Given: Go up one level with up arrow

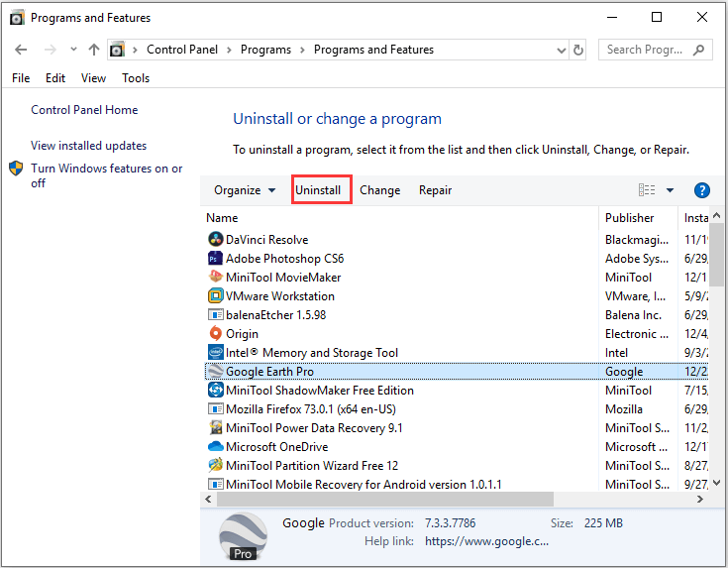Looking at the screenshot, I should tap(94, 50).
